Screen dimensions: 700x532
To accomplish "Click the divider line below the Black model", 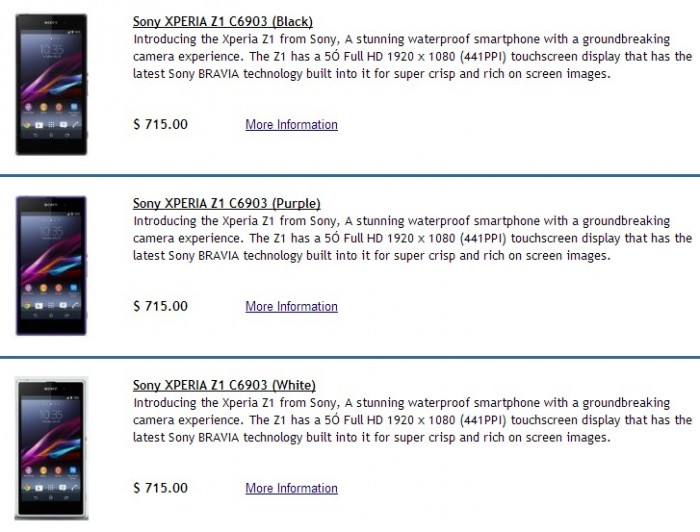I will [350, 176].
